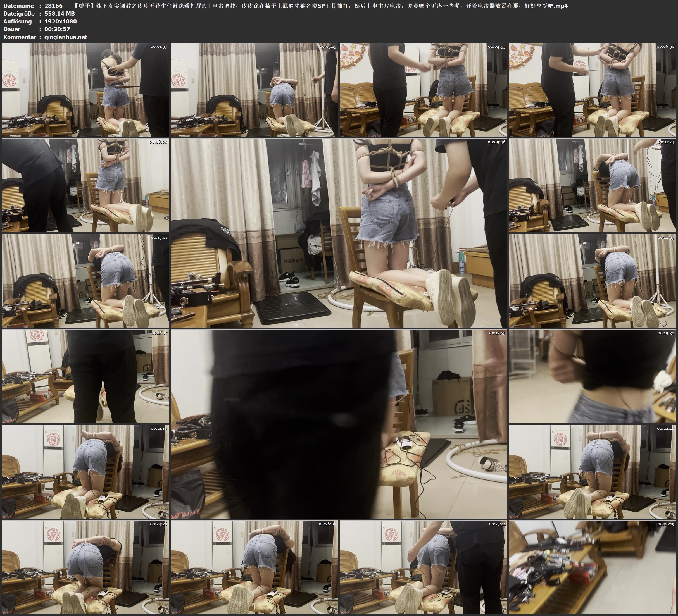This screenshot has height=616, width=678.
Task: Open the thumbnail at 00:08:08
Action: point(85,185)
